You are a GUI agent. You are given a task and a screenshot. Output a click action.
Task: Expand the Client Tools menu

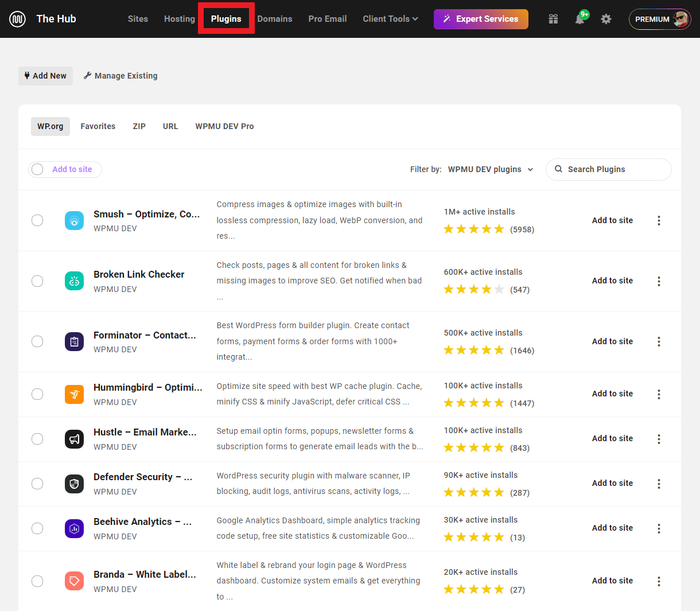[x=390, y=18]
